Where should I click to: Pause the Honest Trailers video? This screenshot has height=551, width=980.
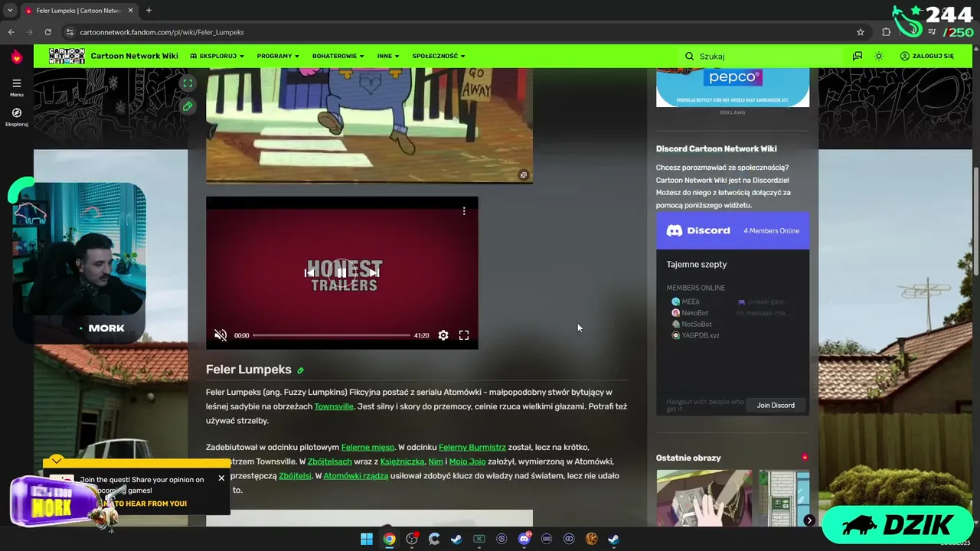341,272
